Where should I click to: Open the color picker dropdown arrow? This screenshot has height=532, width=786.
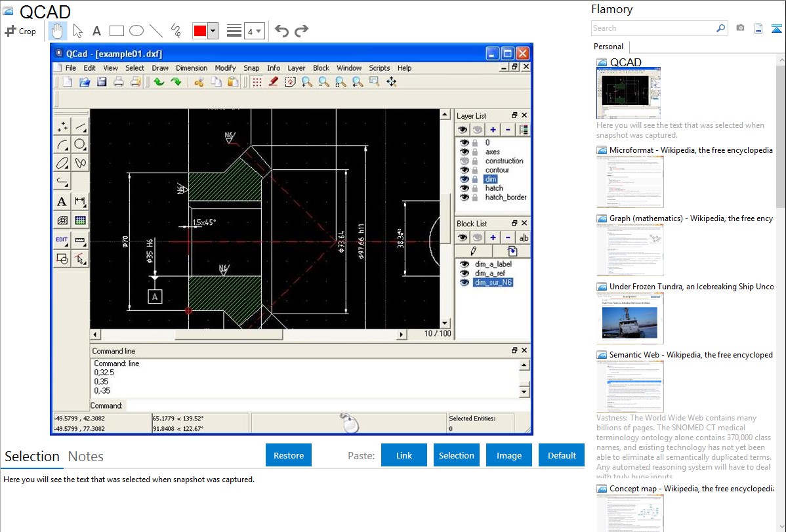(213, 31)
